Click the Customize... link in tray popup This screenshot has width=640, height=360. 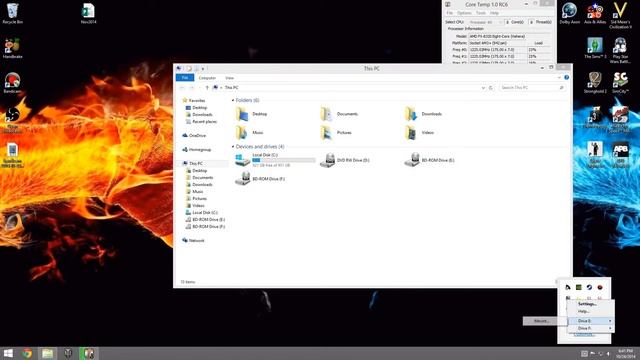(584, 335)
